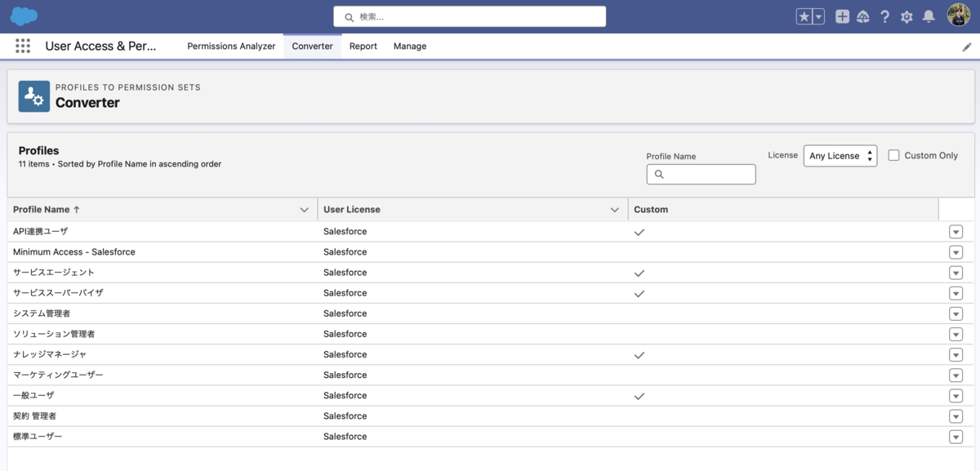Open the Guidance Center cloud icon
This screenshot has height=471, width=980.
coord(863,16)
